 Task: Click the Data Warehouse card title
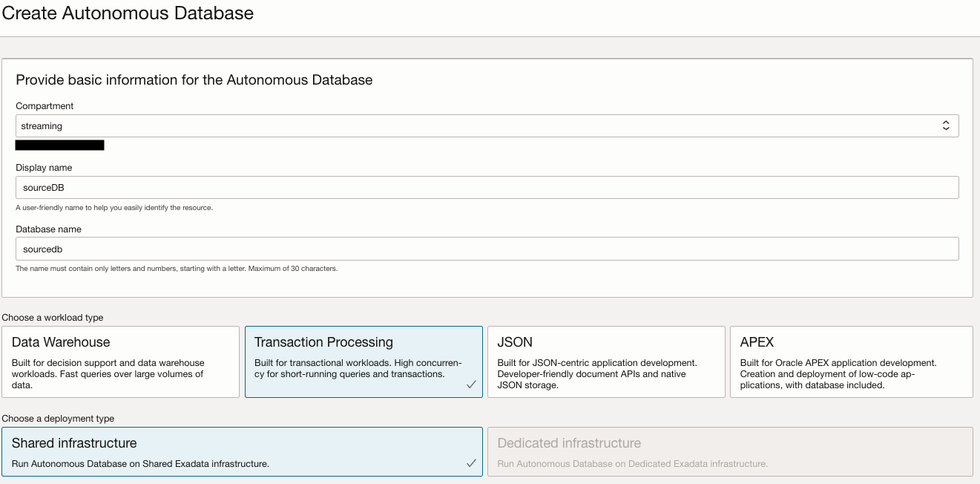(61, 342)
